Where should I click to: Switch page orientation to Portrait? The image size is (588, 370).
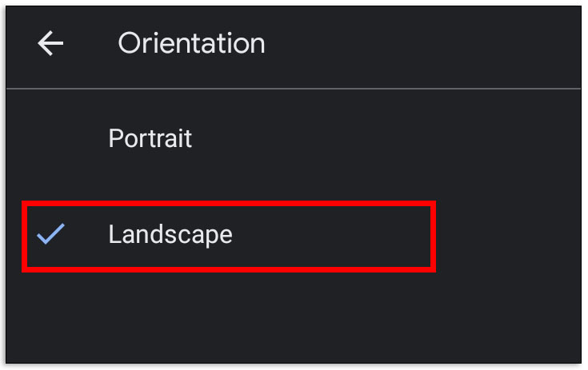pyautogui.click(x=150, y=138)
